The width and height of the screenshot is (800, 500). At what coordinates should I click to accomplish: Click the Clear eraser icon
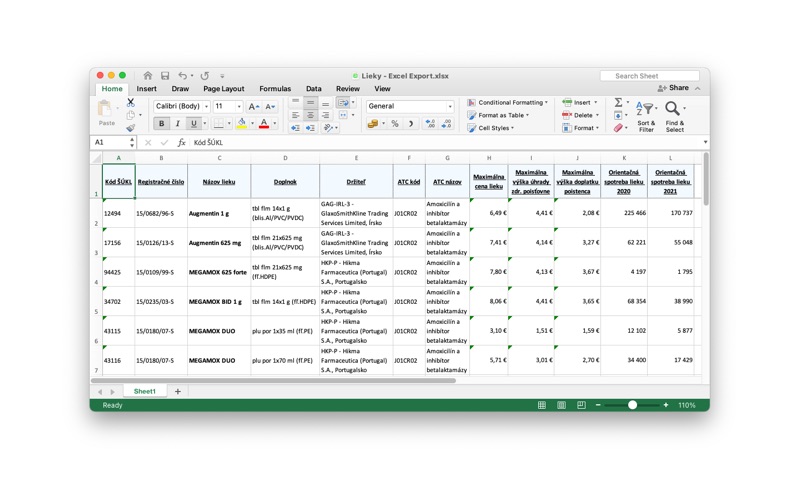[618, 128]
